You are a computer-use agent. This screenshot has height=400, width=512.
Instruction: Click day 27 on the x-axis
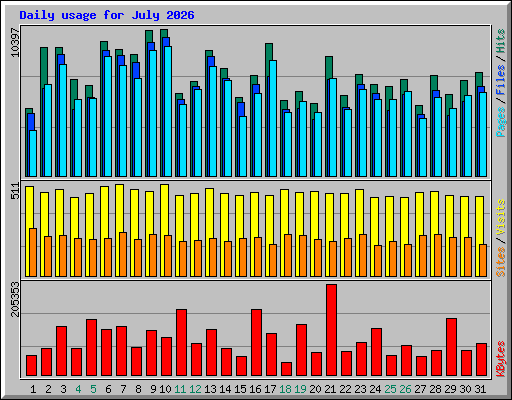click(420, 389)
